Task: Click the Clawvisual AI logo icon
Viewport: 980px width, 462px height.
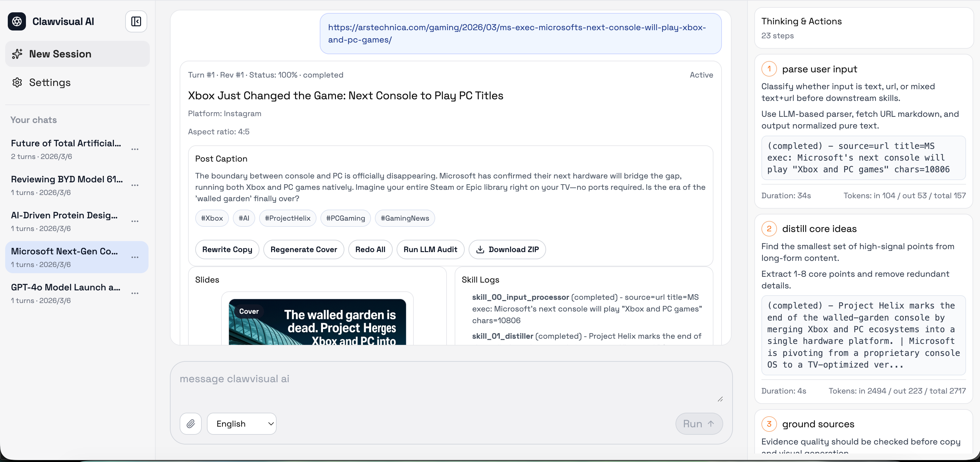Action: [x=17, y=22]
